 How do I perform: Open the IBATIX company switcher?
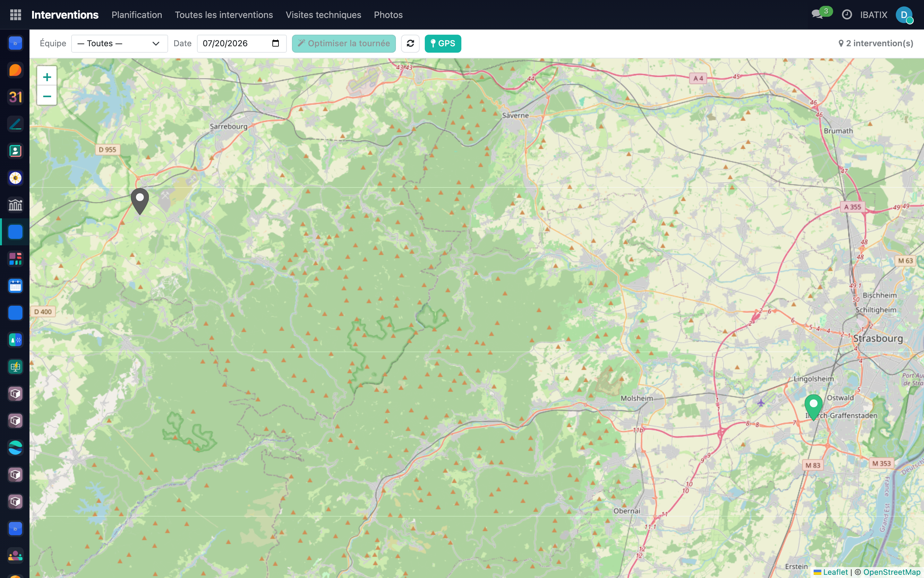click(874, 14)
